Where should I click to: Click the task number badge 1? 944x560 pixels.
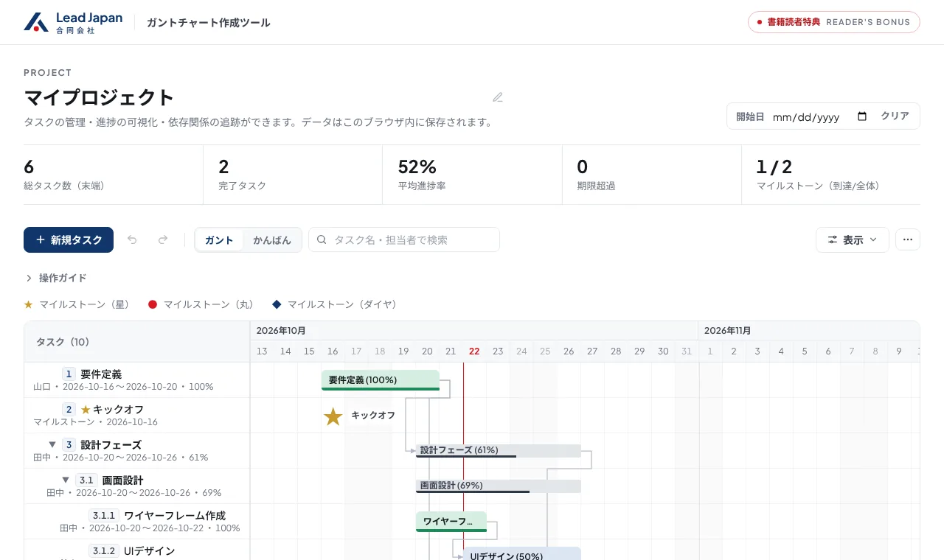[69, 374]
